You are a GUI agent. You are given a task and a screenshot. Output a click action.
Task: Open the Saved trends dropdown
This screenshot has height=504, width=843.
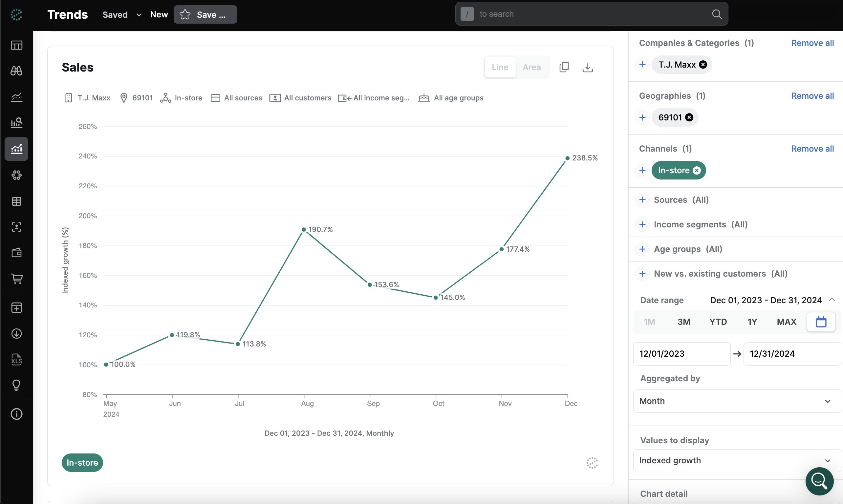coord(121,14)
